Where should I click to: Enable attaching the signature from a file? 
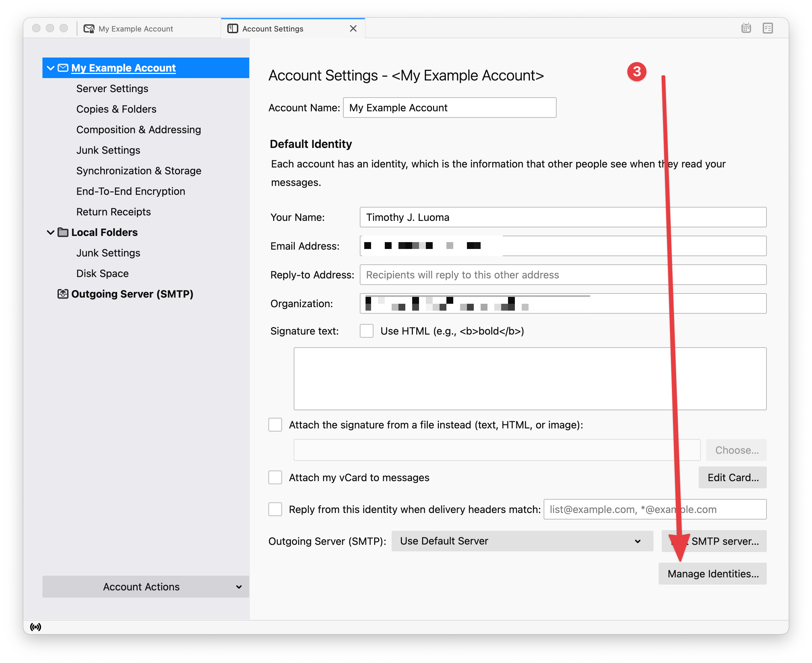[275, 425]
